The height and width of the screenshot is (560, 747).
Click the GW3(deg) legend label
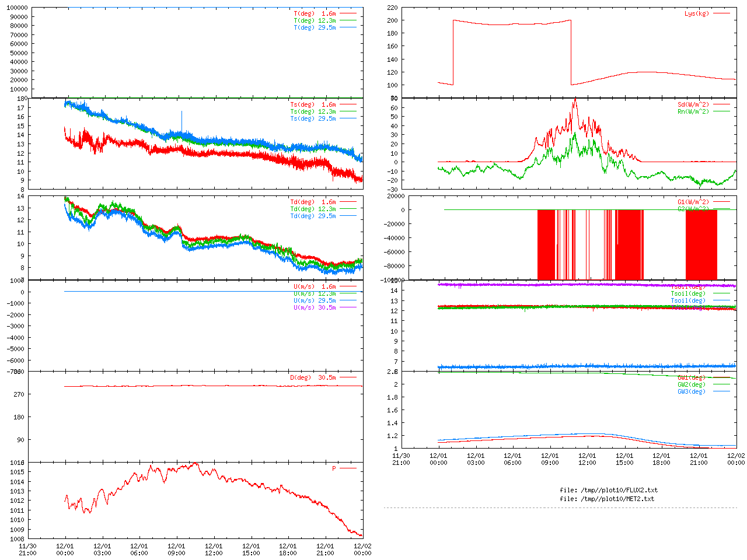tap(691, 392)
